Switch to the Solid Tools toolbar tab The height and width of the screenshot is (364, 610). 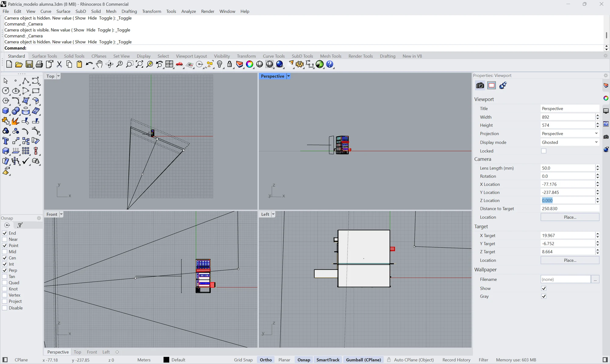tap(74, 56)
